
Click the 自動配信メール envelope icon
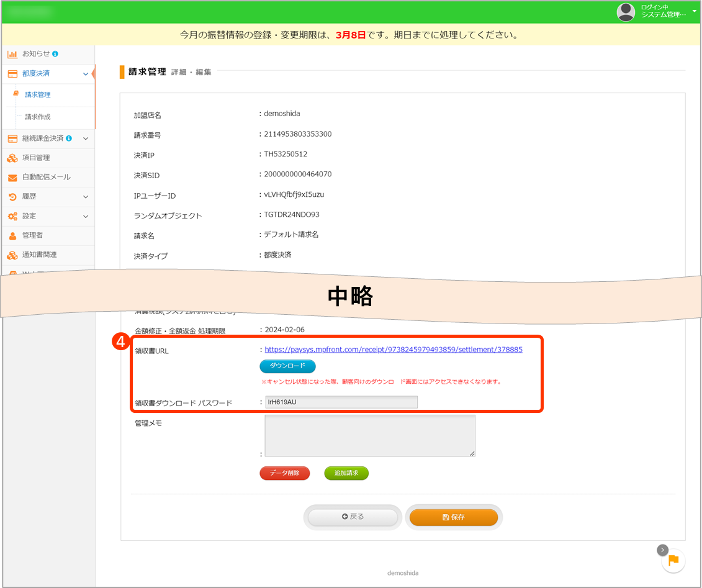point(12,178)
